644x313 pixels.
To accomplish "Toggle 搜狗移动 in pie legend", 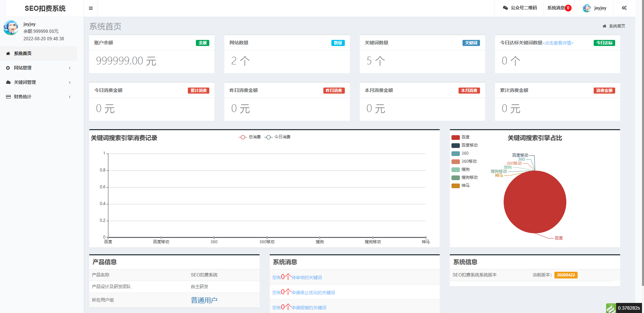I will pos(465,177).
